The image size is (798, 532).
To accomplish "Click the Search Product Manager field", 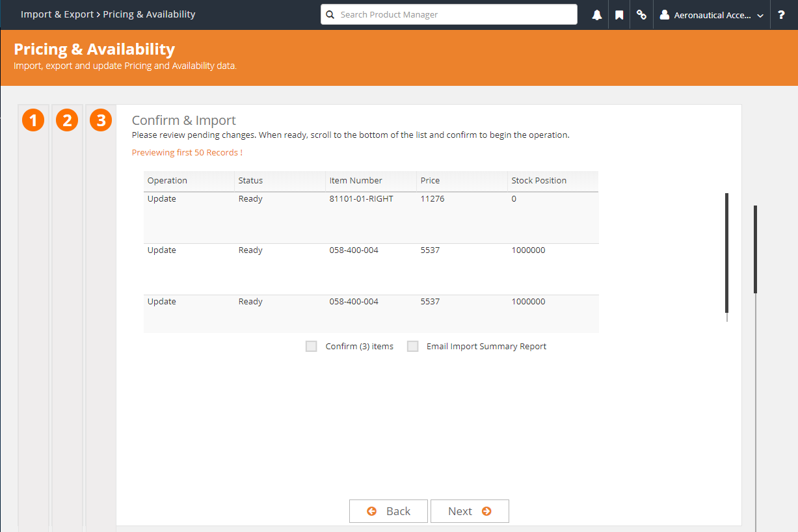I will click(x=449, y=14).
